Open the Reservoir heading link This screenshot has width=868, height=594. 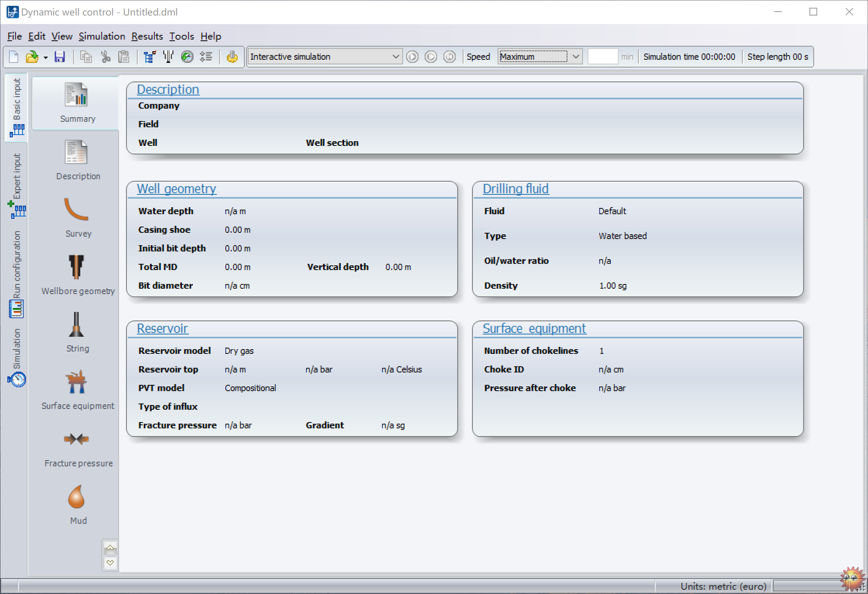coord(163,329)
